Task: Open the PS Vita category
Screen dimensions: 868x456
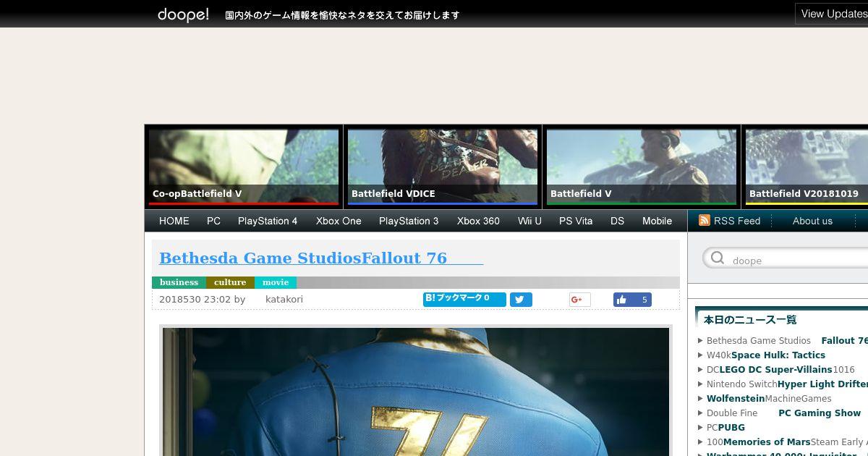Action: [576, 221]
